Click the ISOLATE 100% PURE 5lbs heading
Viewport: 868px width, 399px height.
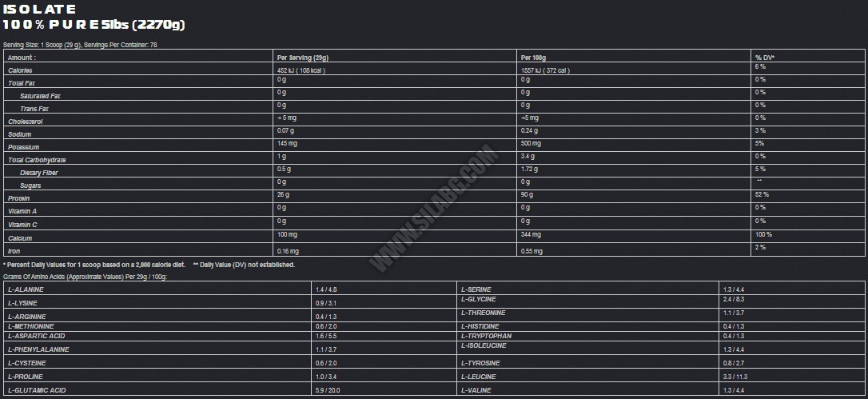click(x=94, y=17)
